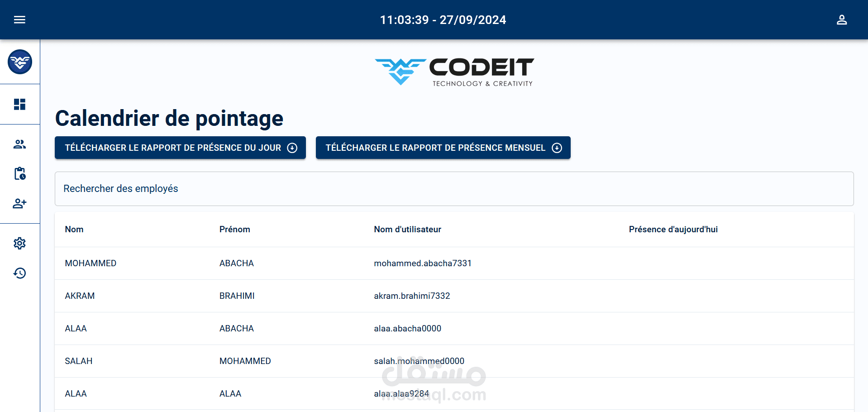Click the Prénom column header
This screenshot has width=868, height=412.
pos(234,230)
